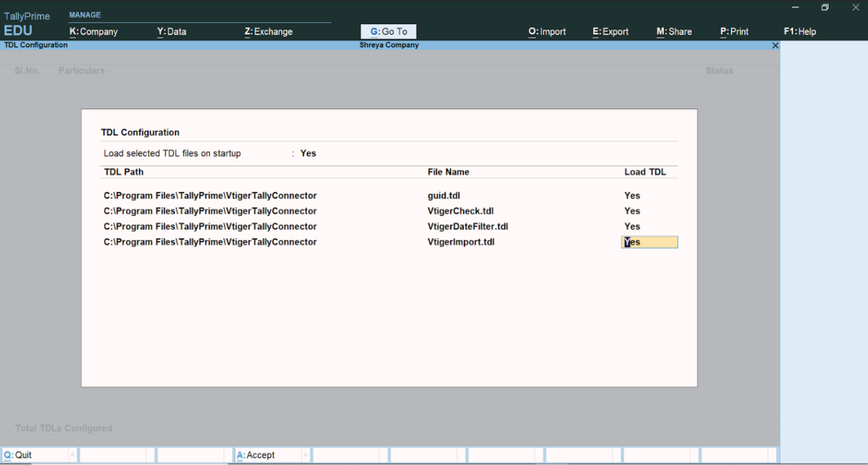
Task: Toggle Load TDL value for VtigerDateFilter.tdl
Action: tap(632, 227)
